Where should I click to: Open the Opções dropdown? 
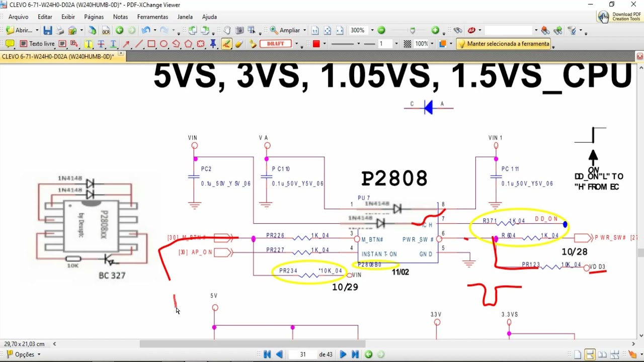point(23,354)
